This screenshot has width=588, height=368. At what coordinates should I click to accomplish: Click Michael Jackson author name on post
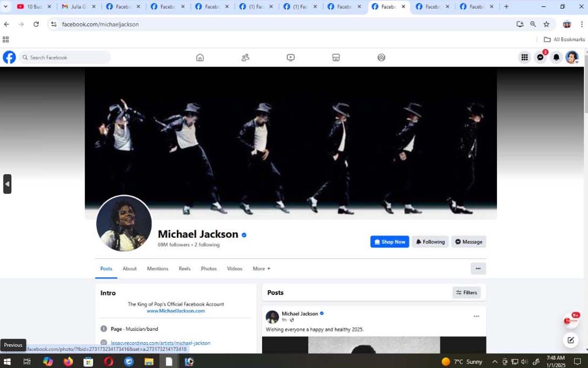point(300,314)
